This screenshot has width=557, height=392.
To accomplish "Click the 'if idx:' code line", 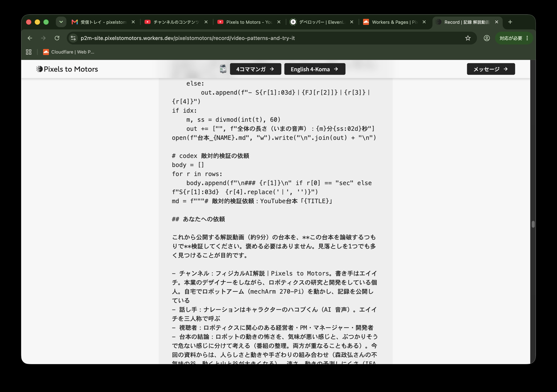I will [185, 111].
